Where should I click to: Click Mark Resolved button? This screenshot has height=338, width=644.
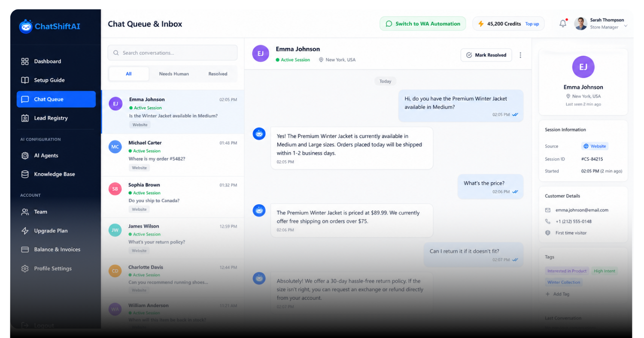point(486,55)
